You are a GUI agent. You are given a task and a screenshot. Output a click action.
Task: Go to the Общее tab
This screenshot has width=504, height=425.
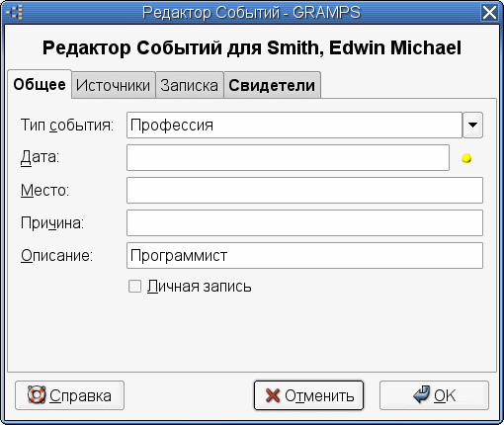pyautogui.click(x=40, y=84)
